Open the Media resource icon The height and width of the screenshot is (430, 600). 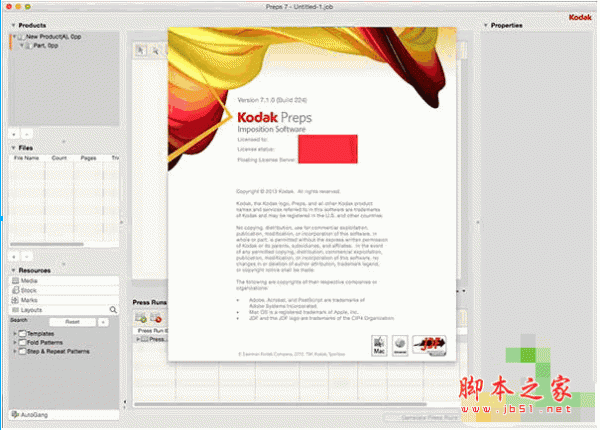pyautogui.click(x=15, y=280)
